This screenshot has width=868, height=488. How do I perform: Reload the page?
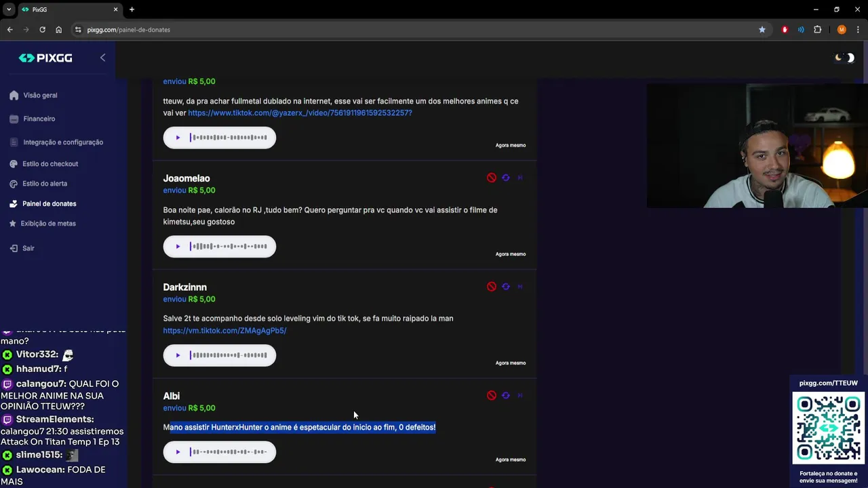[42, 30]
